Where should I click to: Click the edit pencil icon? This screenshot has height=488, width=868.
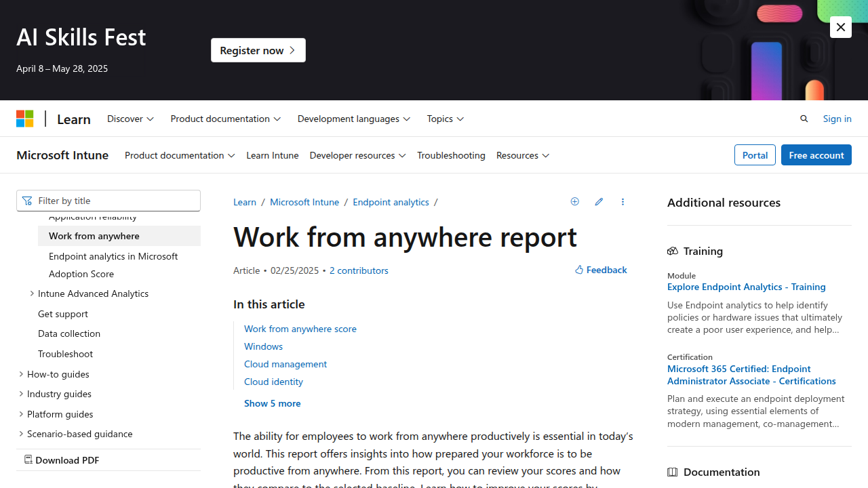599,202
